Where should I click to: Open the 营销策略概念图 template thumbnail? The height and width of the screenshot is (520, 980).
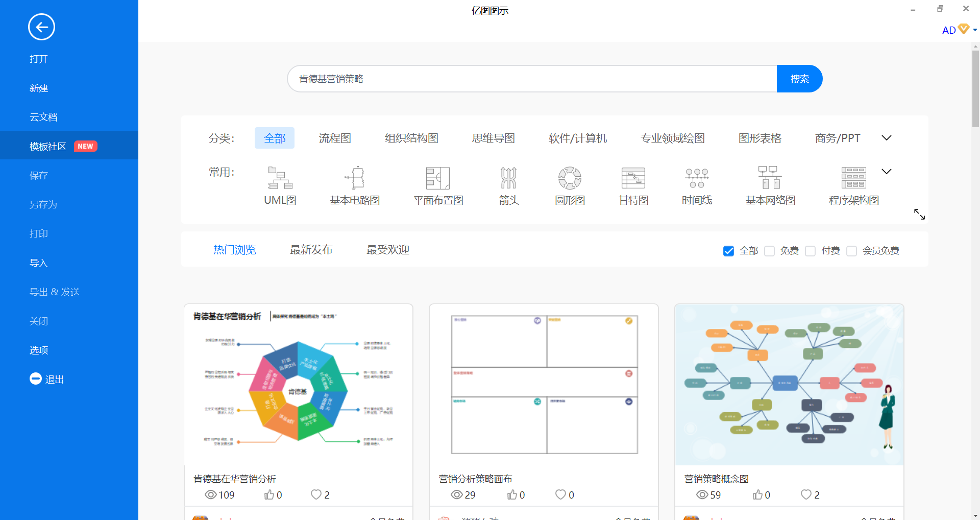coord(789,385)
